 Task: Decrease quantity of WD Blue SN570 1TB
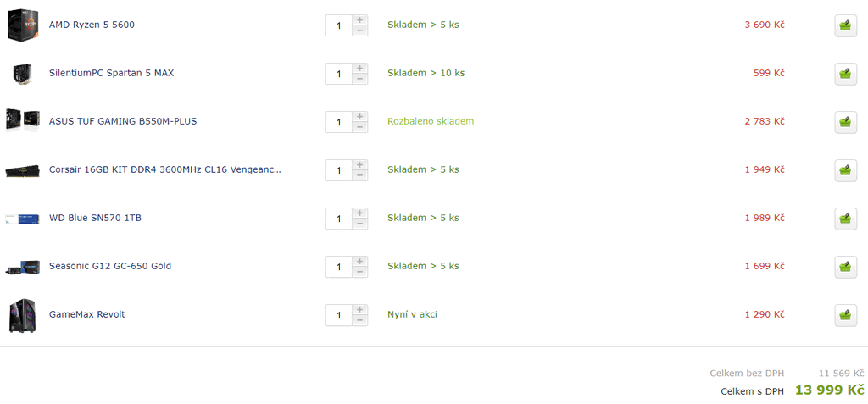pos(359,224)
